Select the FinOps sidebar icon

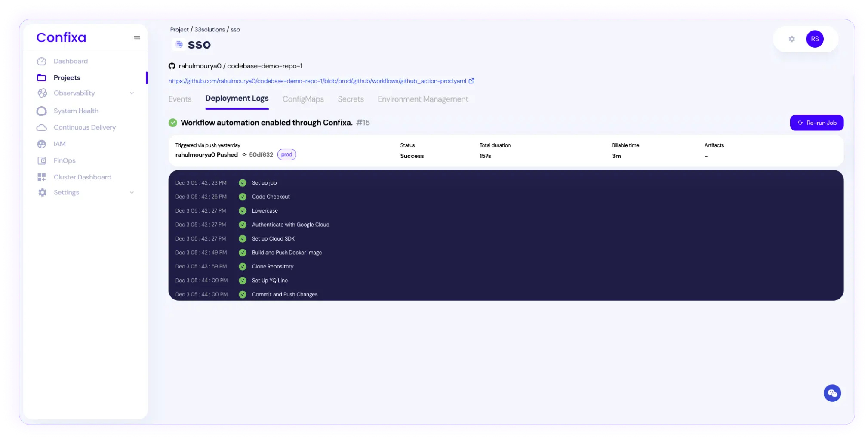click(x=42, y=160)
